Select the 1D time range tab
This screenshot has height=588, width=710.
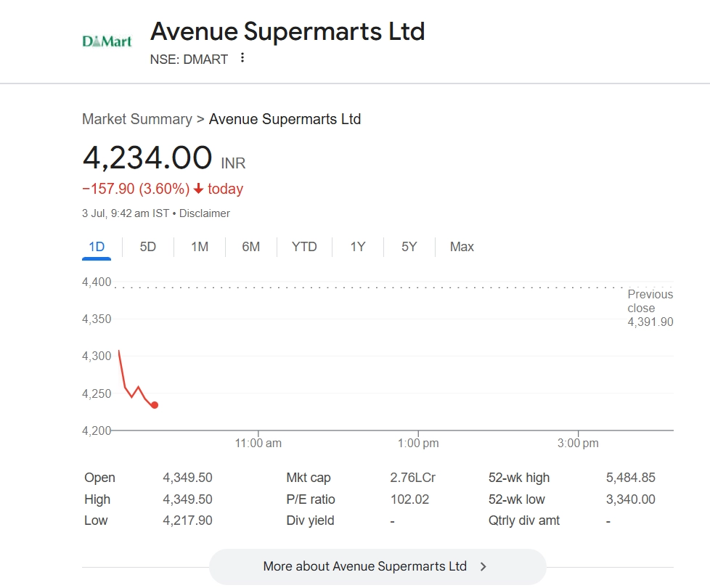click(x=97, y=247)
